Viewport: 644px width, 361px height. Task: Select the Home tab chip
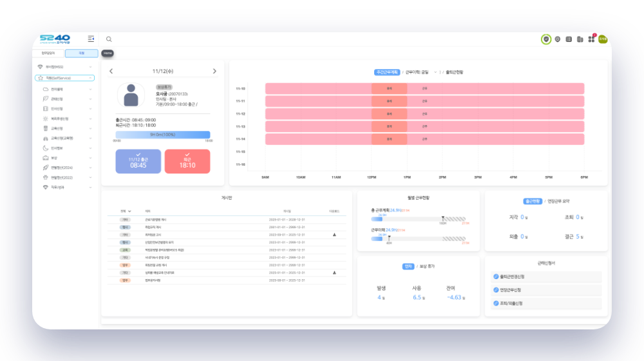(x=108, y=53)
